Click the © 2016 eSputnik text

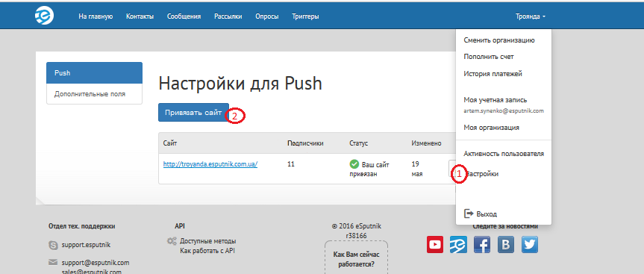pyautogui.click(x=356, y=226)
